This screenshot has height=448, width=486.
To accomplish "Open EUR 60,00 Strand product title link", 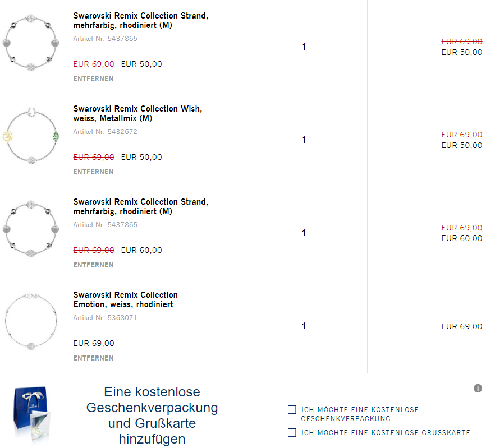I will (x=141, y=206).
